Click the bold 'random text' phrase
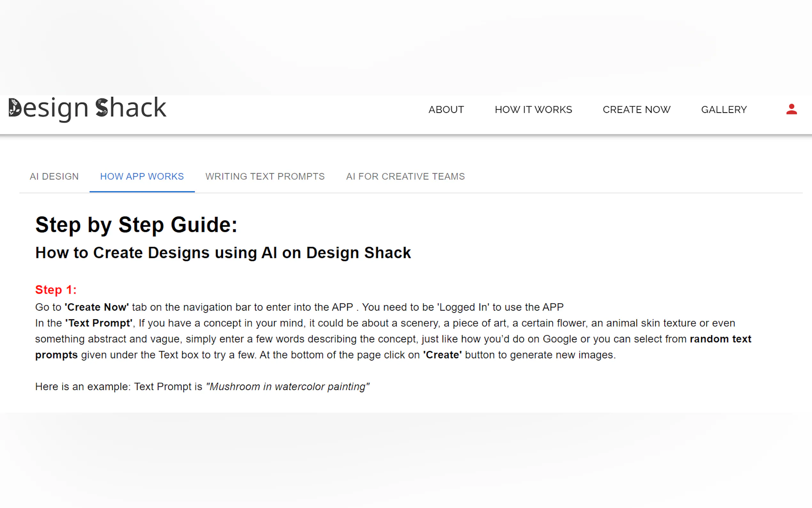 click(720, 339)
